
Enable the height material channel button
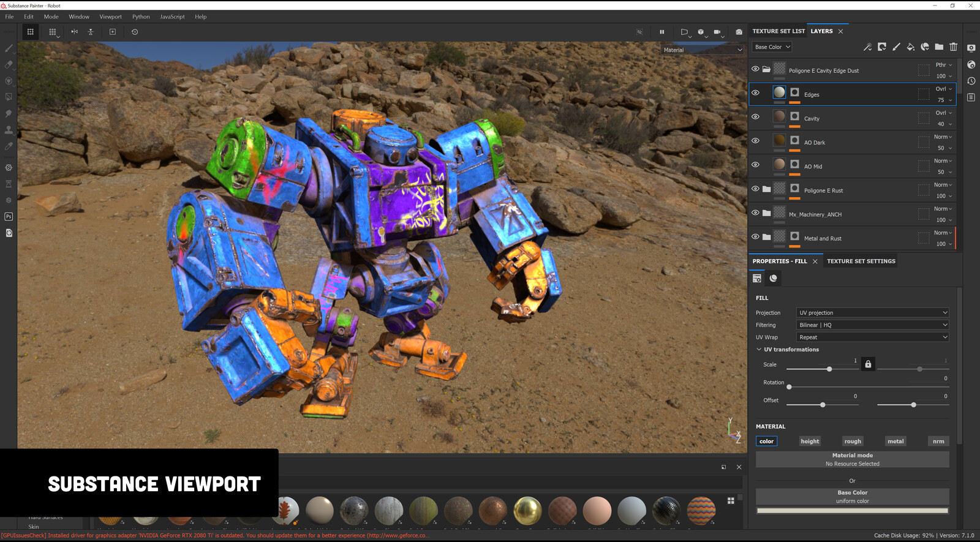click(x=810, y=441)
